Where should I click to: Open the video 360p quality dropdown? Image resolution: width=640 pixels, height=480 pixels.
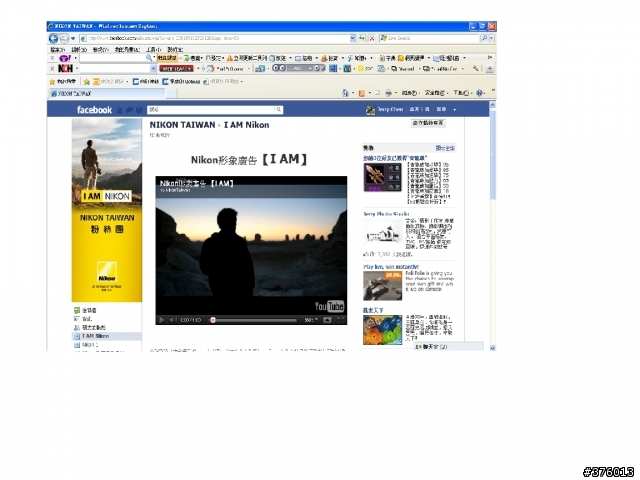point(311,320)
